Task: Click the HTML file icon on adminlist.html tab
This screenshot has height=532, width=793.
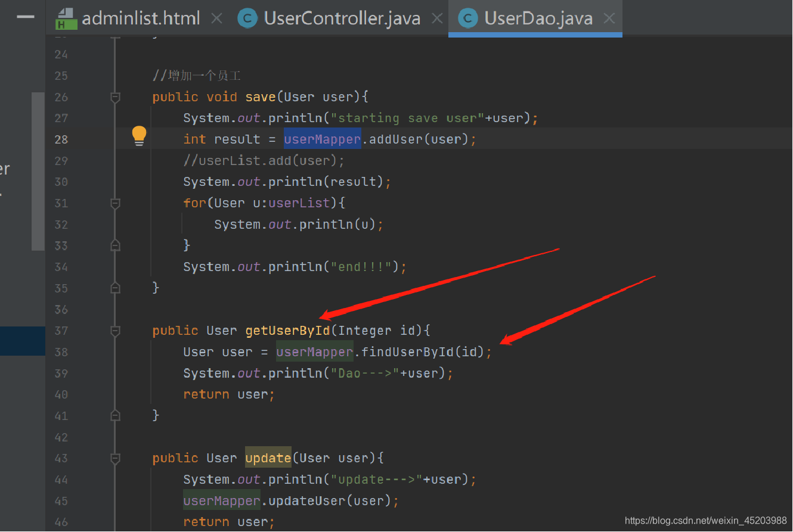Action: point(66,19)
